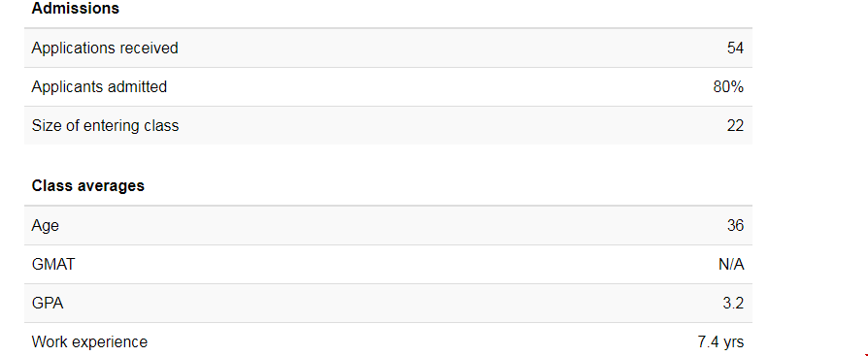This screenshot has width=868, height=356.
Task: Click the 7.4 yrs work experience value
Action: click(x=720, y=341)
